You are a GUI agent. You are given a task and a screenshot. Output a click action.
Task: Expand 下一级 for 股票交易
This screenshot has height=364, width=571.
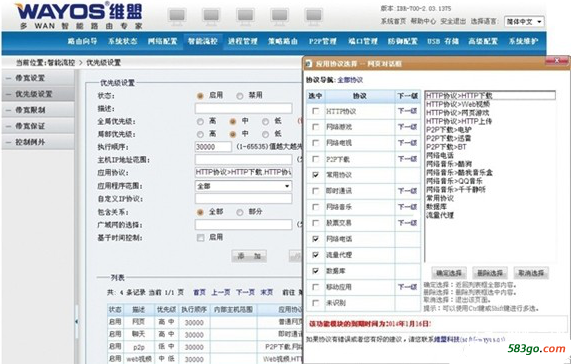coord(407,223)
